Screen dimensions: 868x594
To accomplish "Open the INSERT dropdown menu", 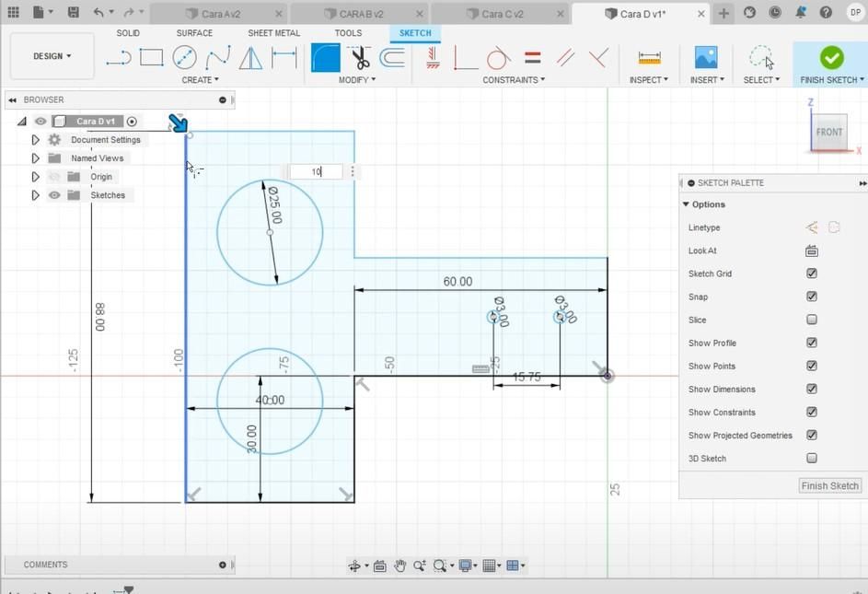I will pyautogui.click(x=707, y=80).
